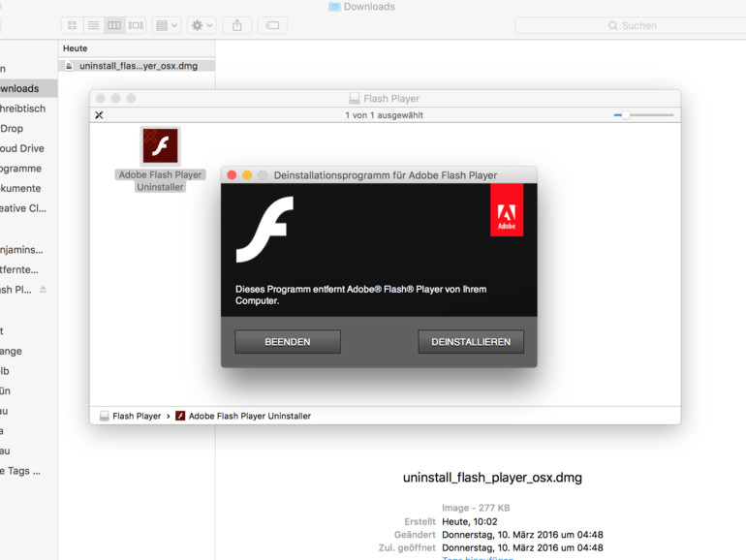Select Entfernte... item in sidebar
The image size is (746, 560).
click(27, 269)
